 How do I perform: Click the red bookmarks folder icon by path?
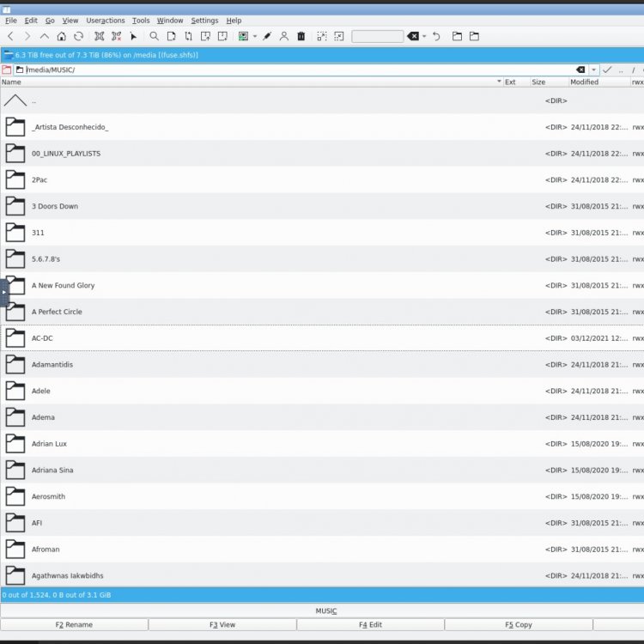point(7,70)
